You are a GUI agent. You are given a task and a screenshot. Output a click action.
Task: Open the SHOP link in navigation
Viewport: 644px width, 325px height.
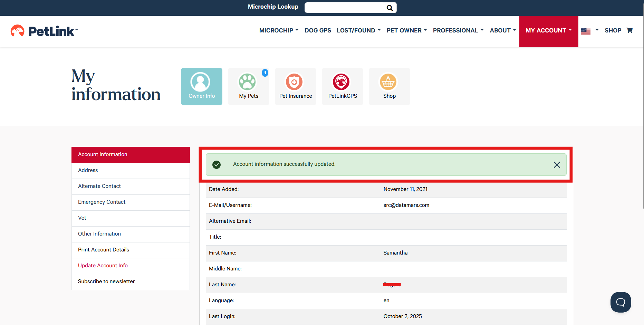pyautogui.click(x=613, y=30)
